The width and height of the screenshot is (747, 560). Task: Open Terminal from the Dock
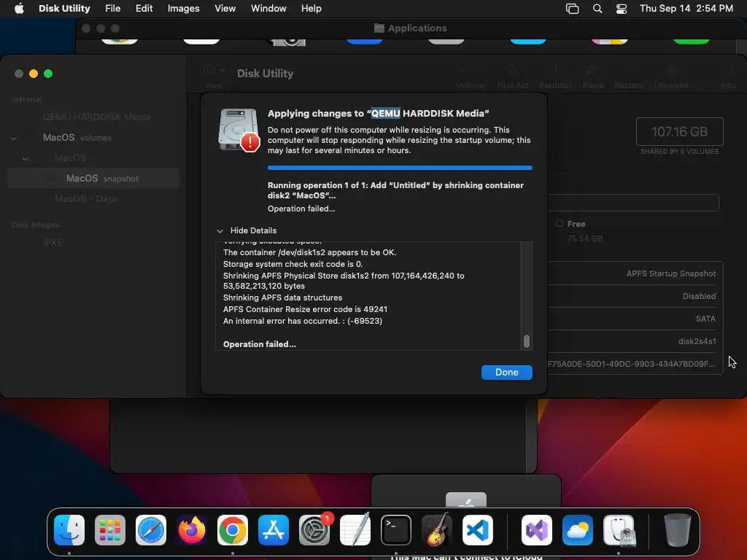[396, 530]
